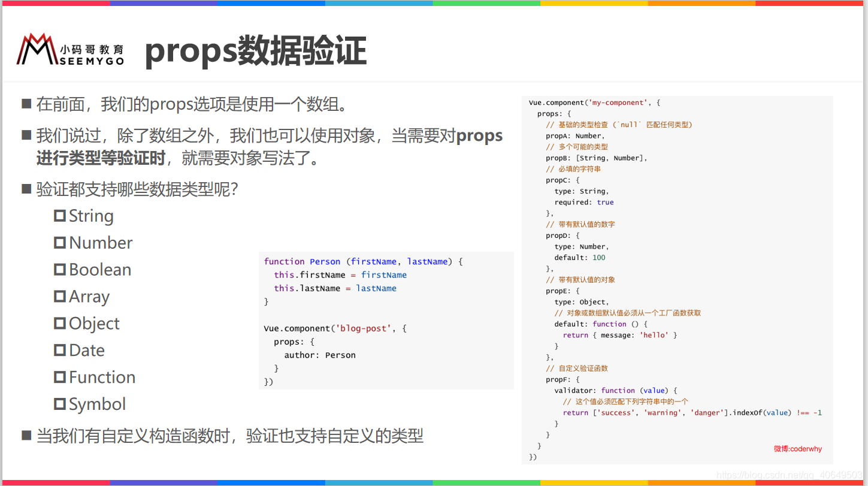868x486 pixels.
Task: Click code line "author: Person"
Action: pos(320,355)
